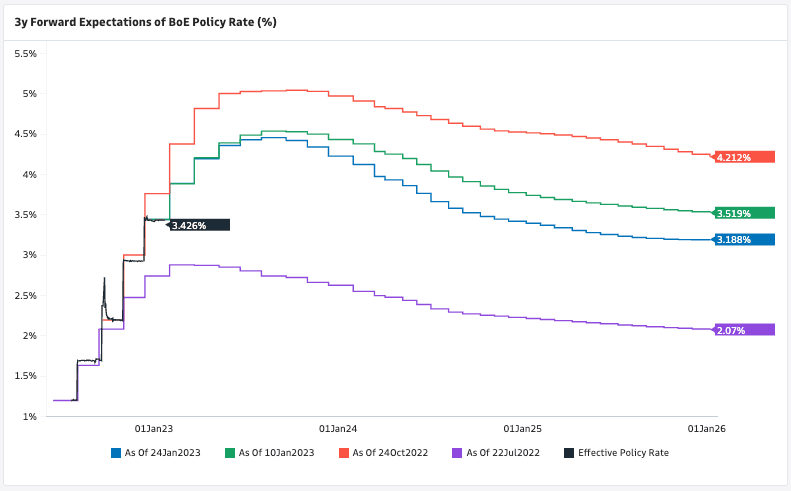The image size is (791, 491).
Task: Toggle the As Of 10Jan2023 series label
Action: point(276,453)
